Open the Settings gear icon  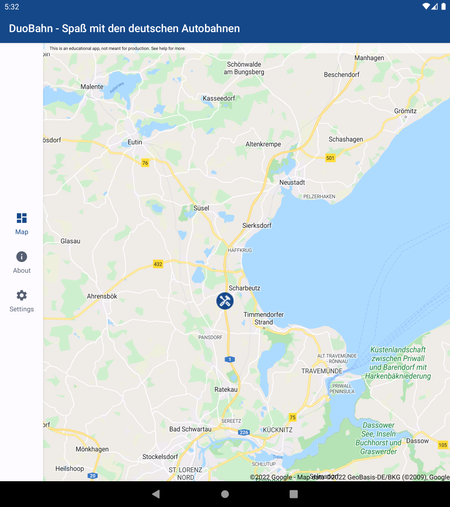pos(22,295)
